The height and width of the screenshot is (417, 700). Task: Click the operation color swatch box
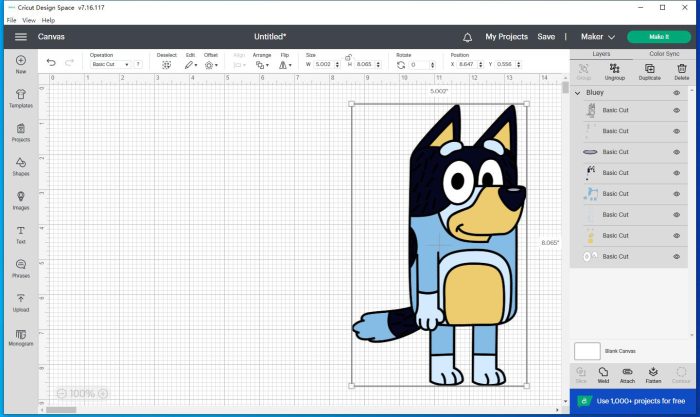pyautogui.click(x=138, y=64)
